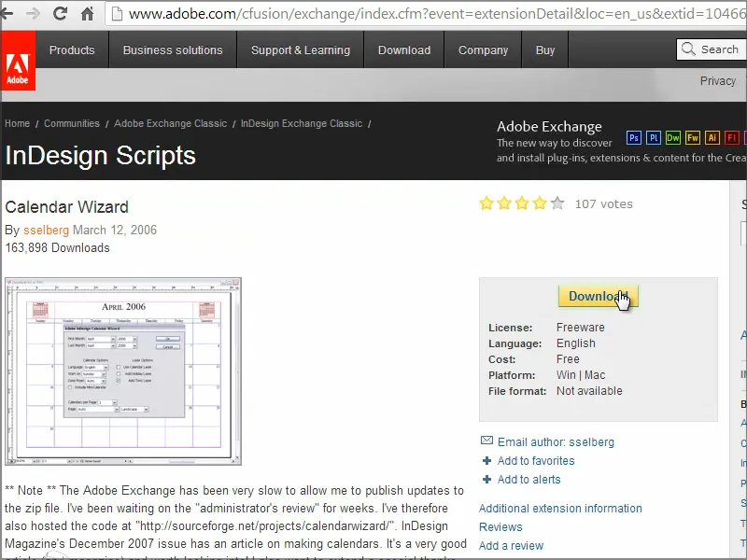Screen dimensions: 747x560
Task: Go to homepage via the home icon
Action: point(89,14)
